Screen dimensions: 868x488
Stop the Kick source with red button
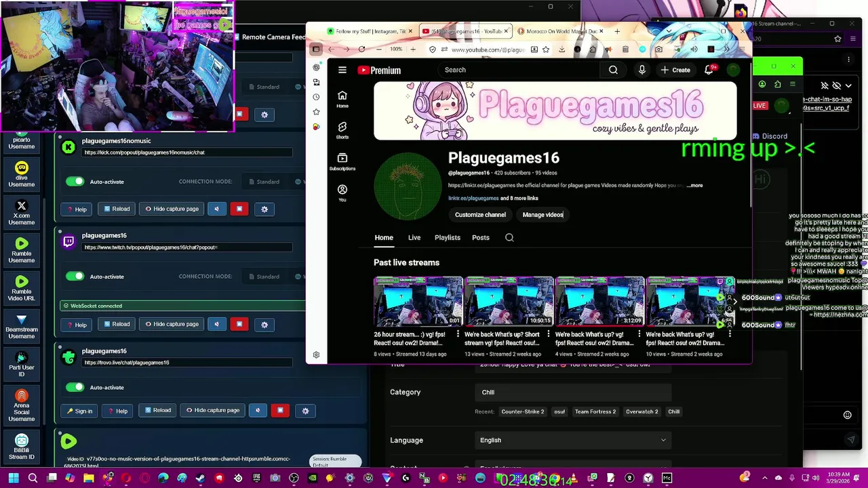(x=239, y=209)
